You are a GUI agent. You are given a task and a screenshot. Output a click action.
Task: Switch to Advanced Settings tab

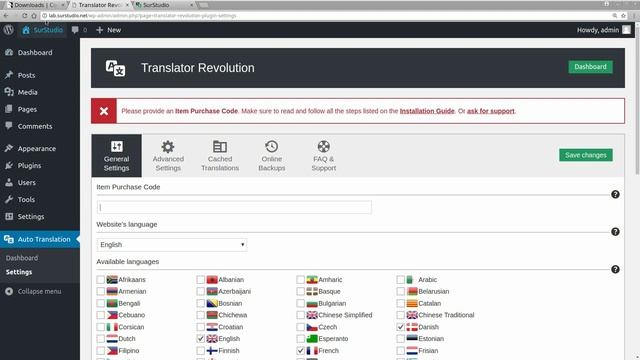(x=168, y=156)
